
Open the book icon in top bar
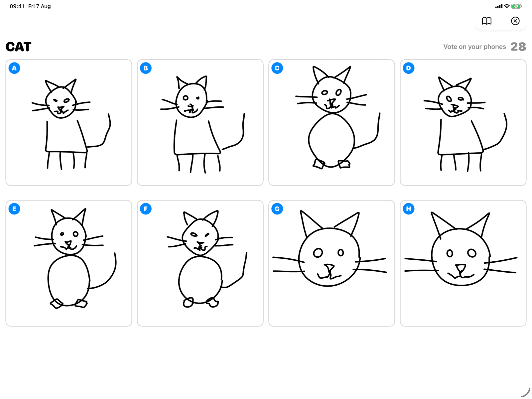coord(487,21)
